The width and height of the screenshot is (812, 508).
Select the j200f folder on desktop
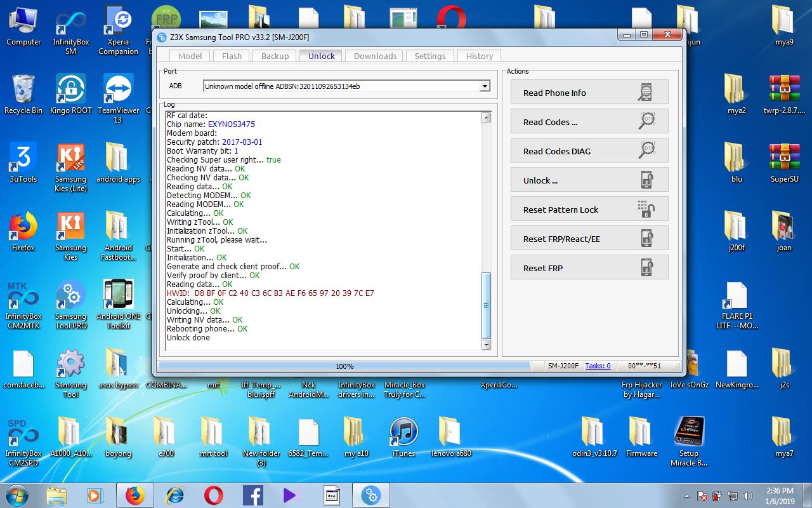[x=737, y=231]
